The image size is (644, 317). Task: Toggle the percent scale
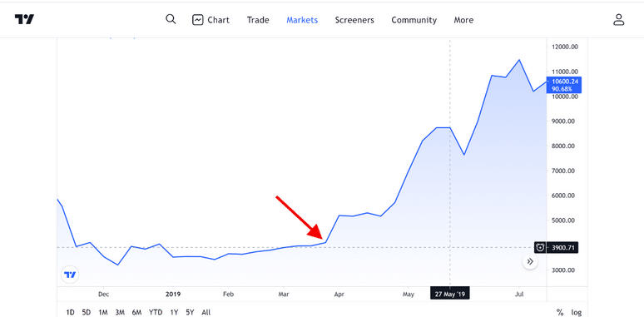click(559, 313)
